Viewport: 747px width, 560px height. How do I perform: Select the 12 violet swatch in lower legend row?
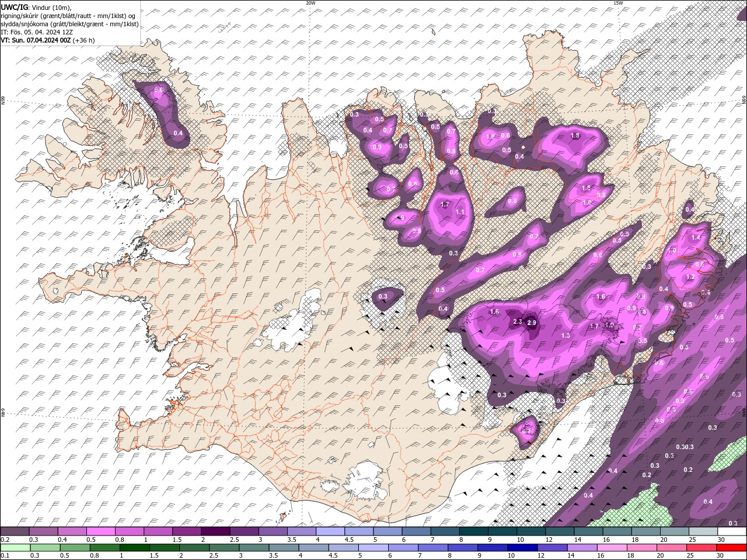pyautogui.click(x=553, y=548)
